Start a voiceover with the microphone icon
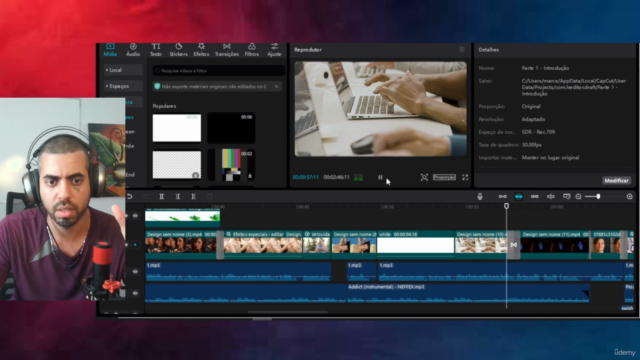 (x=480, y=197)
